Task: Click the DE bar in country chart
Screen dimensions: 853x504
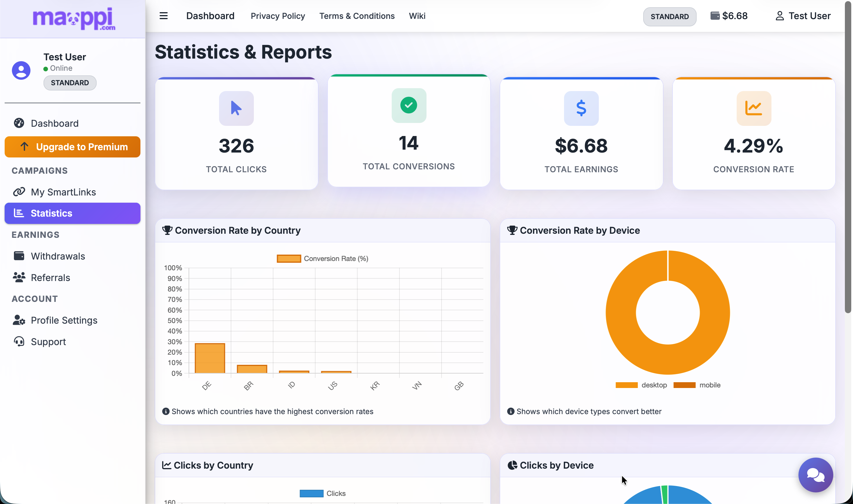Action: 209,358
